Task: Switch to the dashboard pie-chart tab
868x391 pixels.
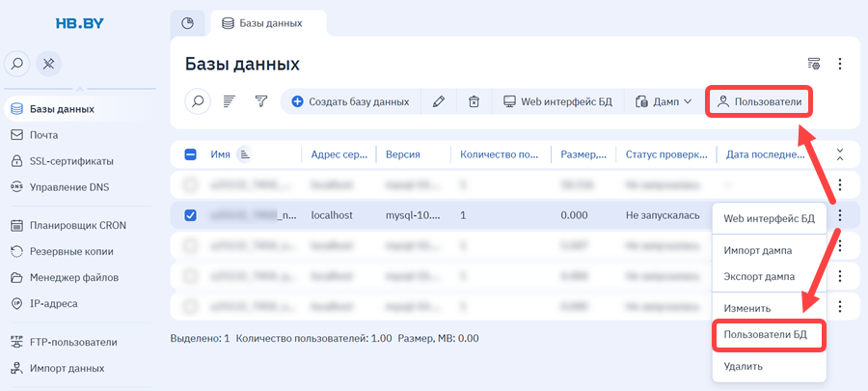Action: point(188,23)
